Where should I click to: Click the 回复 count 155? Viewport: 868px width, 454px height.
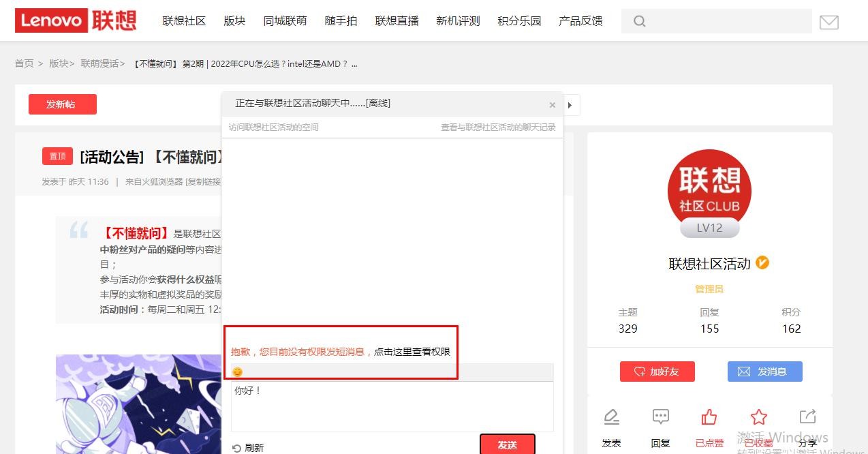[709, 329]
